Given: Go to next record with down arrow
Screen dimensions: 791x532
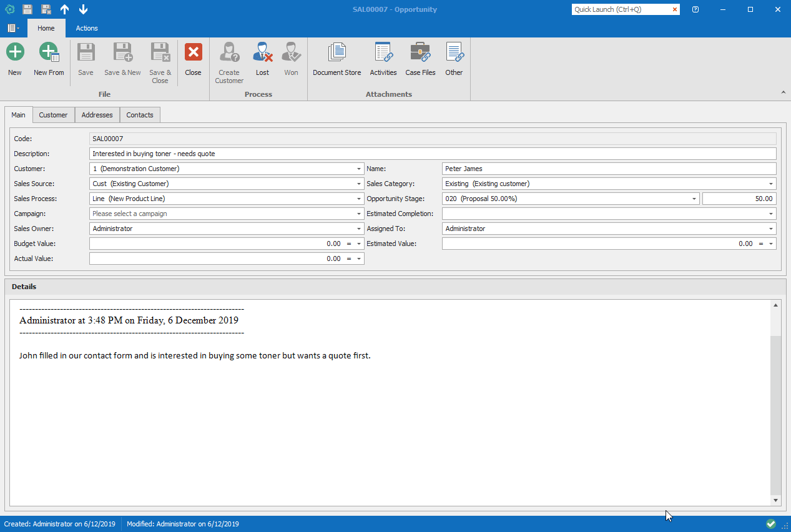Looking at the screenshot, I should [84, 9].
